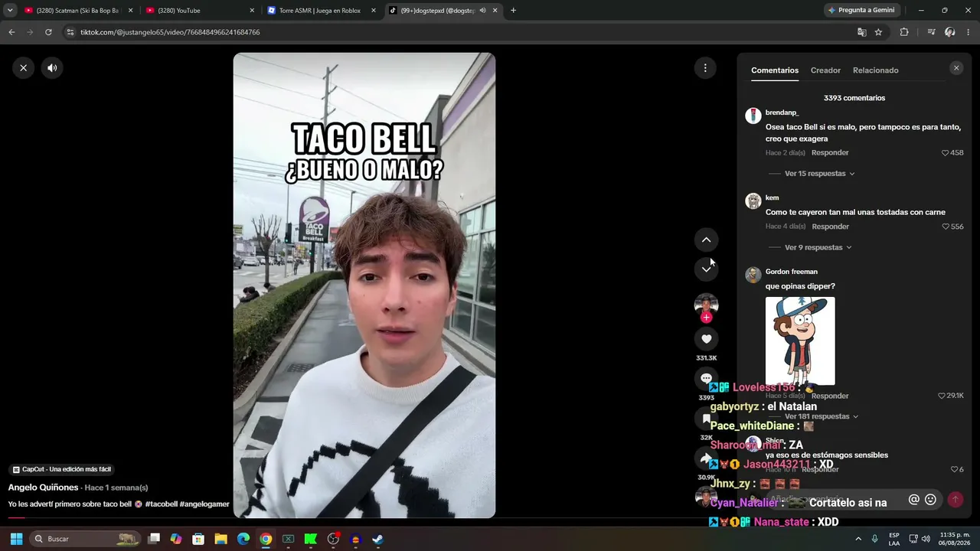Bookmark this page with the star
The image size is (980, 551).
click(878, 32)
